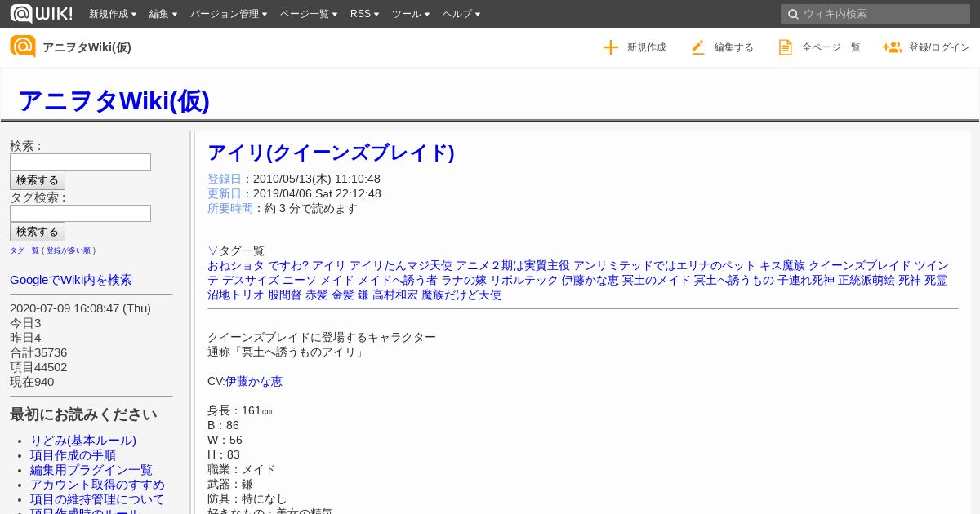The image size is (980, 514).
Task: Click the 所要時間 label link
Action: coord(230,208)
